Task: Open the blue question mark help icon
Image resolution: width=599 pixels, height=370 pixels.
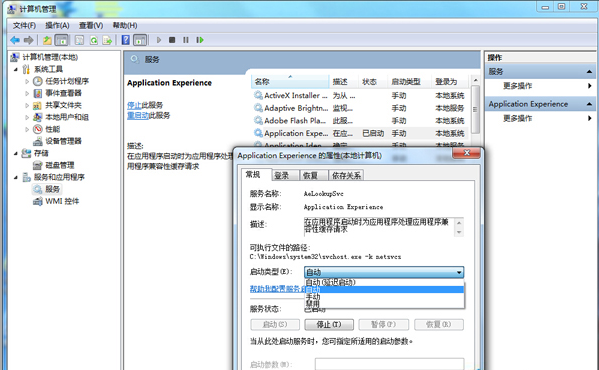Action: coord(126,40)
